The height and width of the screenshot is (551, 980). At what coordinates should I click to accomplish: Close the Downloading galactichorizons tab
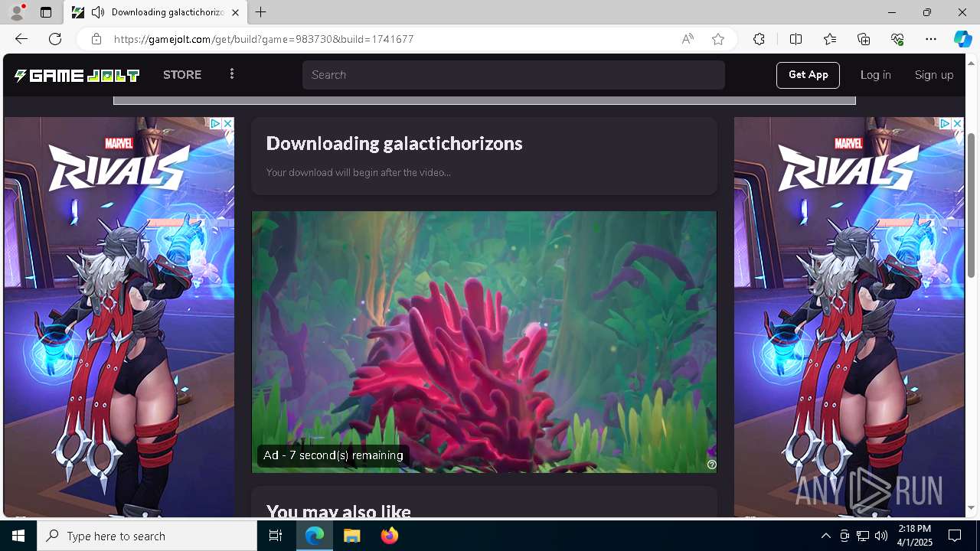point(235,12)
